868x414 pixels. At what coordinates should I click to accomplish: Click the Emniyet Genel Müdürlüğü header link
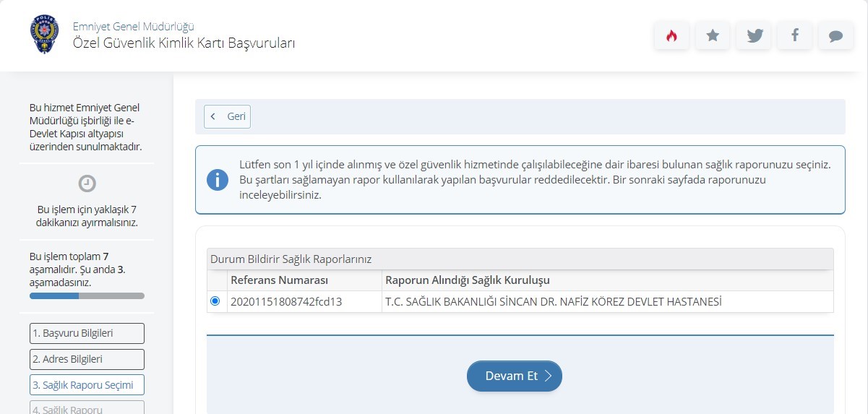[133, 27]
